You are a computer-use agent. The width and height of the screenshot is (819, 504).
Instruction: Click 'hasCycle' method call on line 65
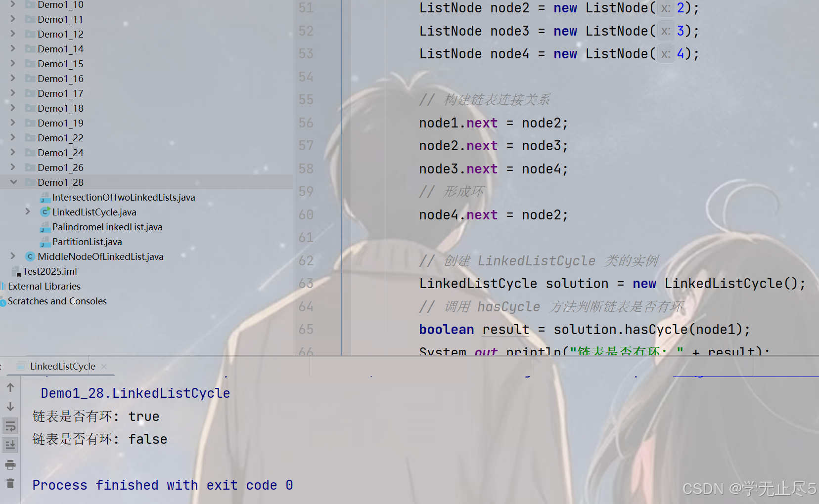[x=656, y=330]
